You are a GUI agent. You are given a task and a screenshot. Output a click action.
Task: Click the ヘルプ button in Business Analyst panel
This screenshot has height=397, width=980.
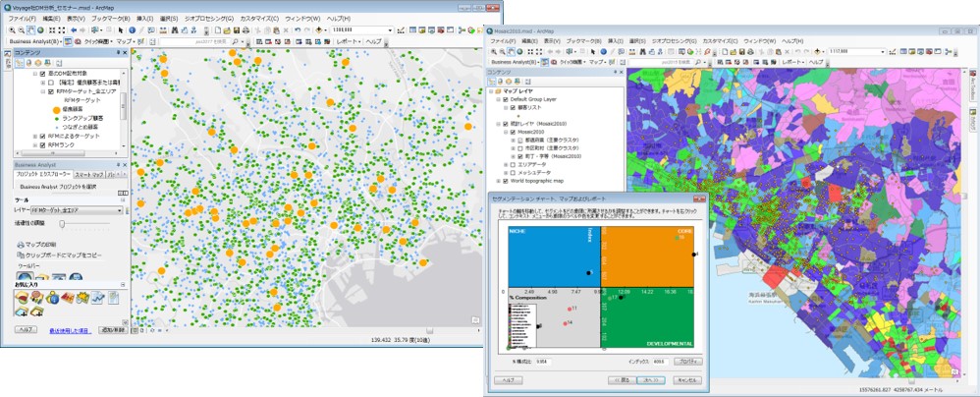[x=26, y=329]
